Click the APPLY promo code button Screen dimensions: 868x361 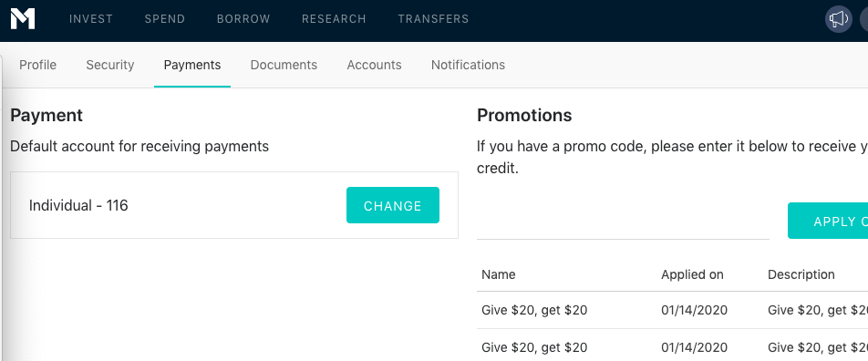[x=828, y=221]
